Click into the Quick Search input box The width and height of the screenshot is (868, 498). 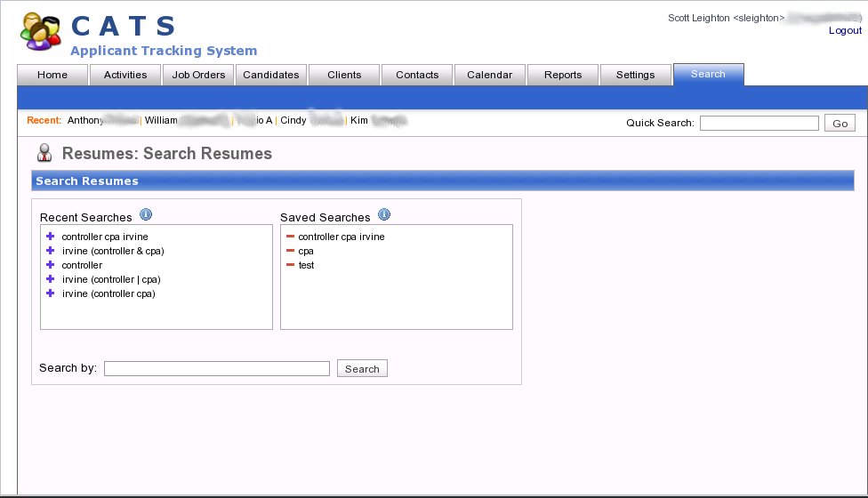[759, 124]
